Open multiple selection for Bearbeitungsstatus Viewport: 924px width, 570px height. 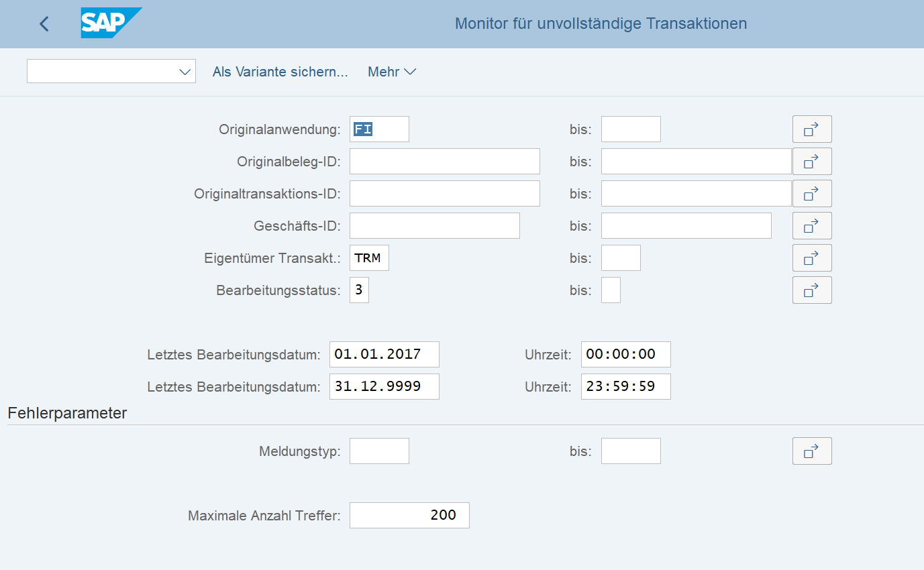tap(811, 290)
